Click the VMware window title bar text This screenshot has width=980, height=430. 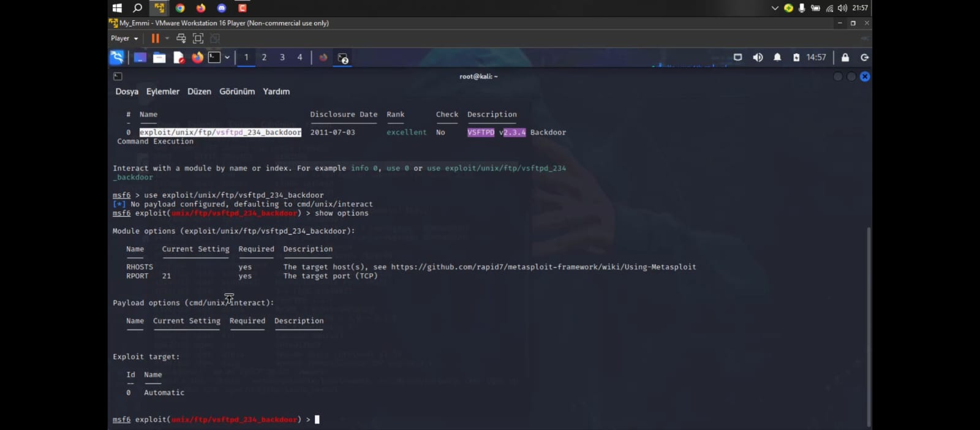[x=224, y=23]
